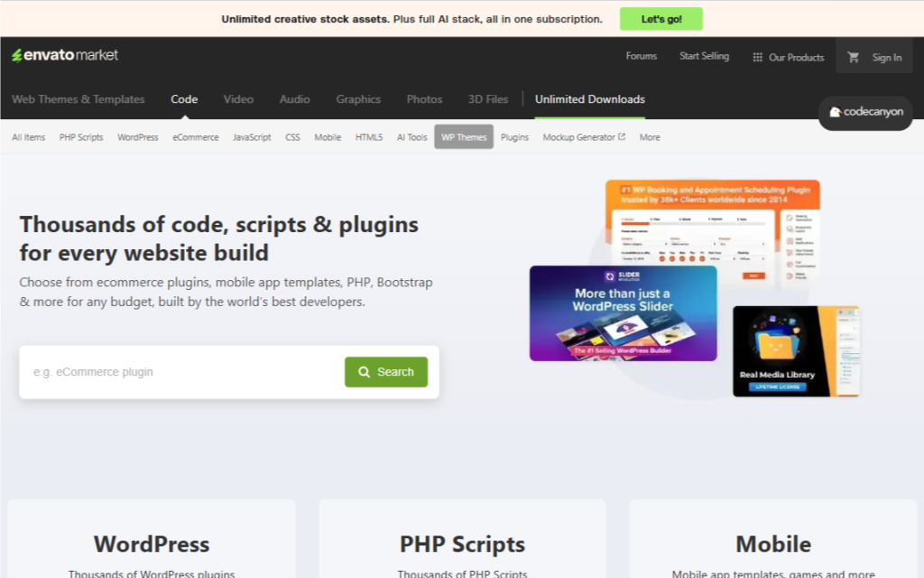Screen dimensions: 924x578
Task: Select the Video tab
Action: point(238,99)
